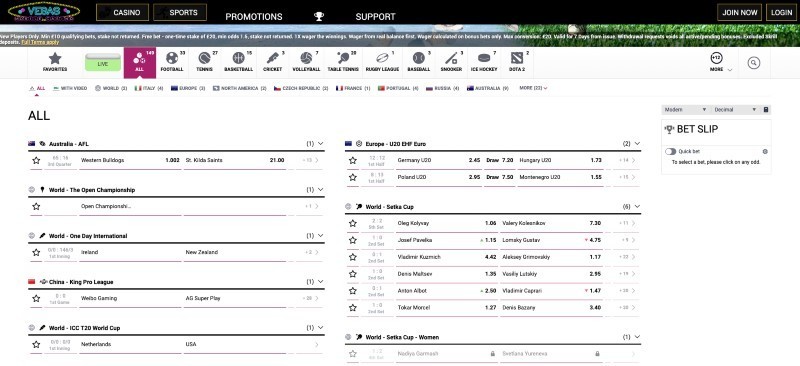Click the Join Now button
This screenshot has height=366, width=800.
click(739, 12)
